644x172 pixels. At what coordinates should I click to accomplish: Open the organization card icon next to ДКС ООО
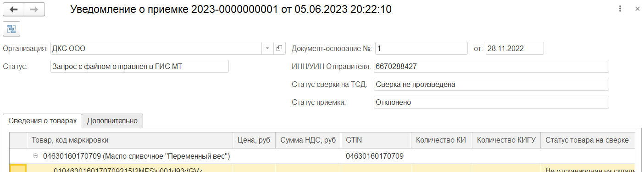coord(279,48)
